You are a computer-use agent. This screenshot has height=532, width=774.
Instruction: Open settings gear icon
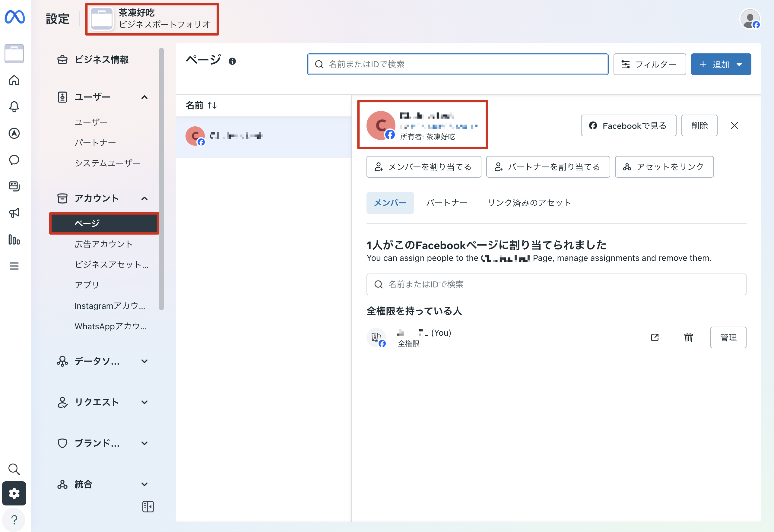click(x=14, y=493)
